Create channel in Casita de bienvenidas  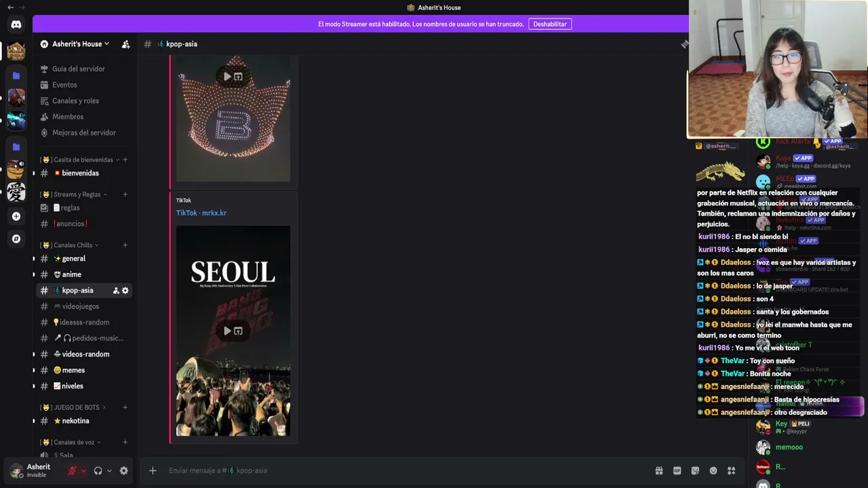(x=125, y=160)
